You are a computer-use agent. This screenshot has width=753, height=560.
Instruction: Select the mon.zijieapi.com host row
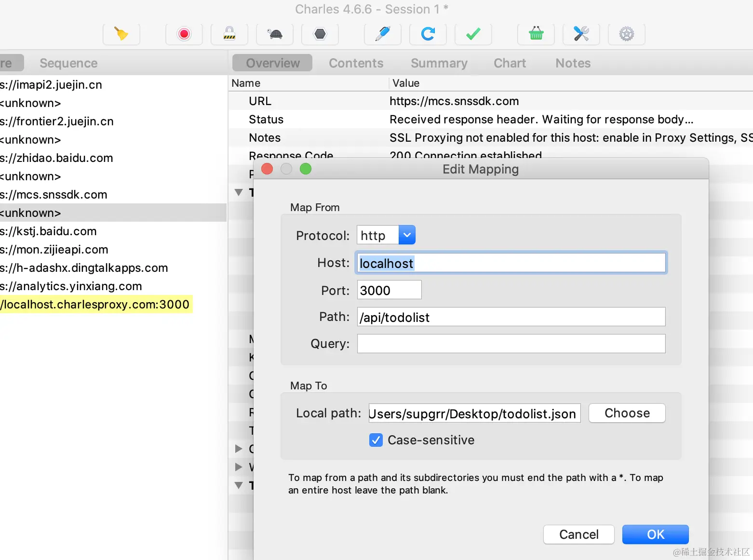click(113, 250)
